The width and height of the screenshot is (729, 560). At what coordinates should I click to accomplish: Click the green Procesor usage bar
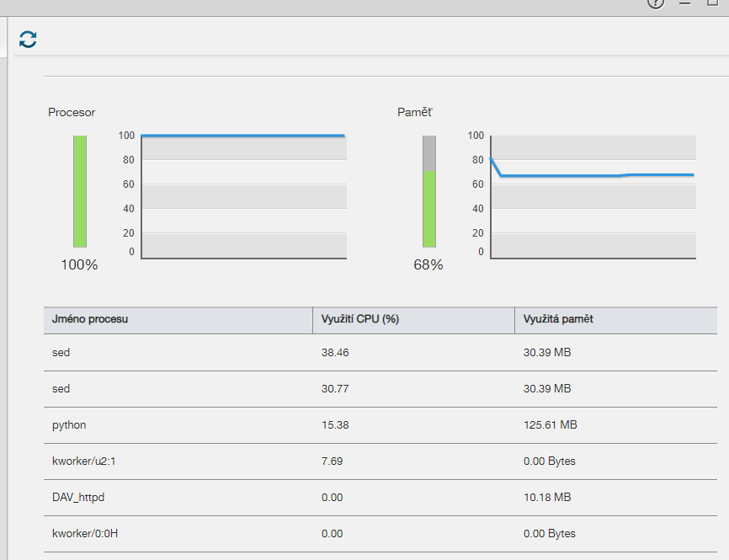pyautogui.click(x=79, y=191)
